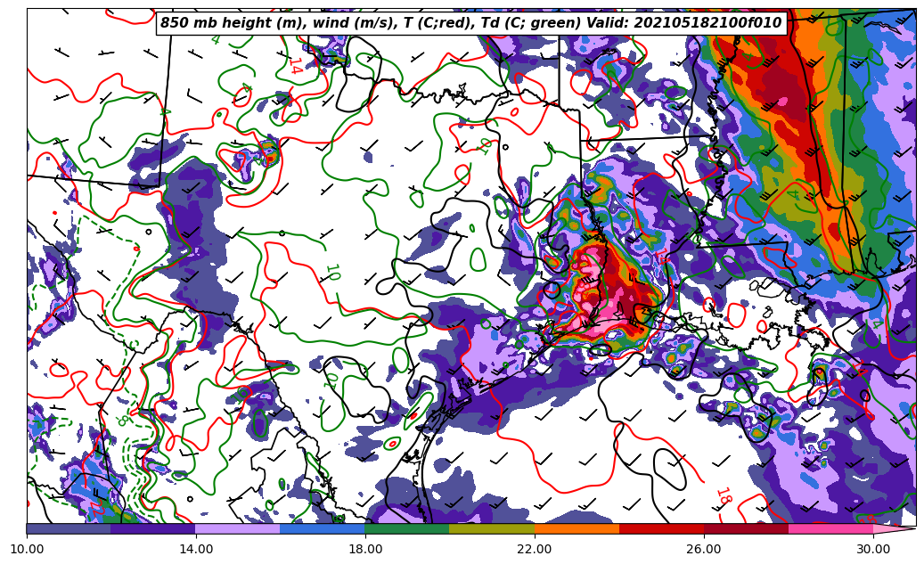Viewport: 924px width, 564px height.
Task: Click the red 14 temperature contour label
Action: click(294, 66)
